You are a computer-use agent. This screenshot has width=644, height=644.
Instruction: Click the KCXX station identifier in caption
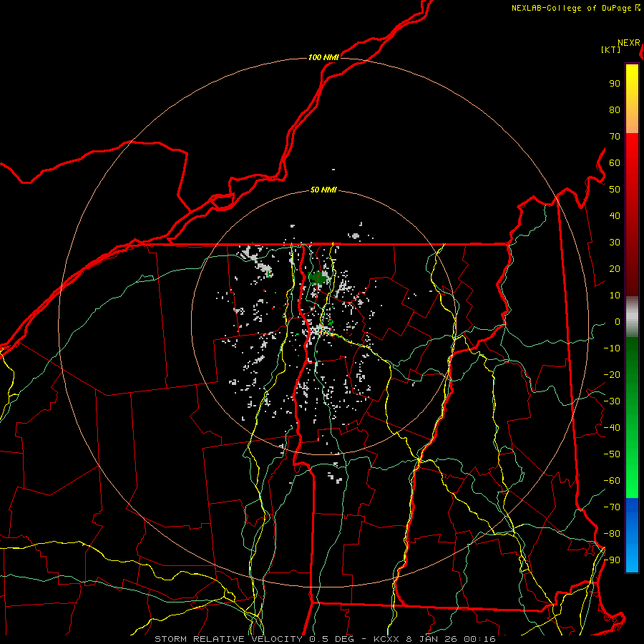[x=386, y=639]
